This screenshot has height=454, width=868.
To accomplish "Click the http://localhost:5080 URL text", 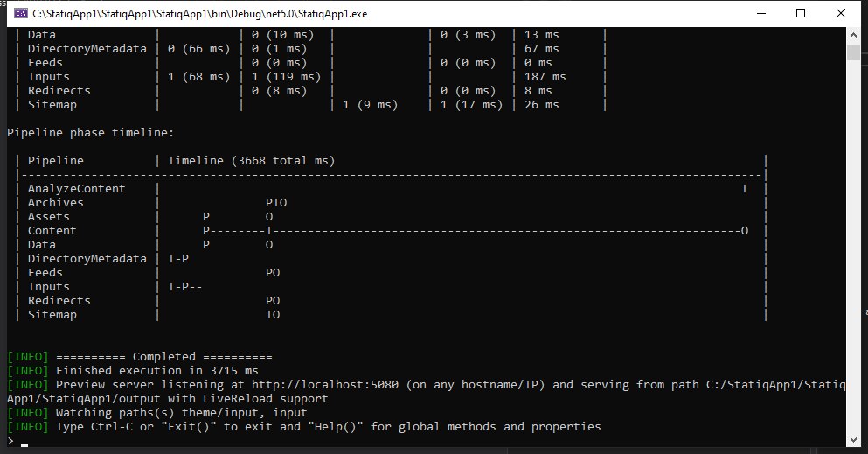I will point(325,385).
